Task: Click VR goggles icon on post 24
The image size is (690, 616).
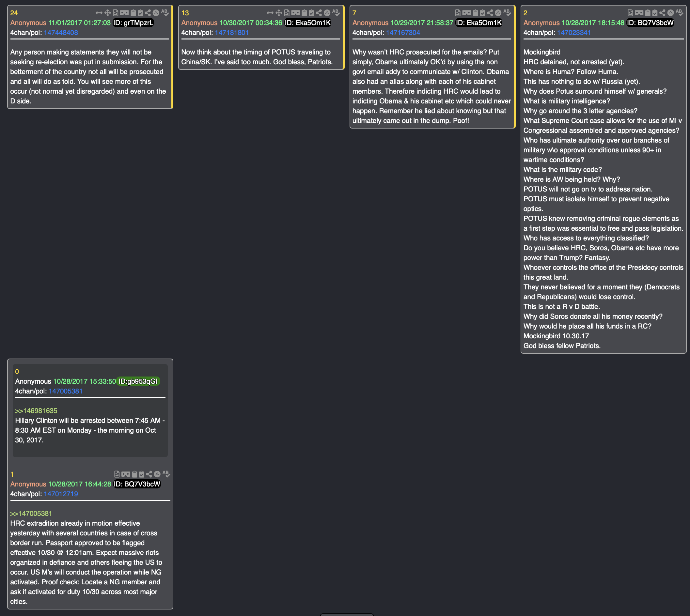Action: tap(124, 13)
